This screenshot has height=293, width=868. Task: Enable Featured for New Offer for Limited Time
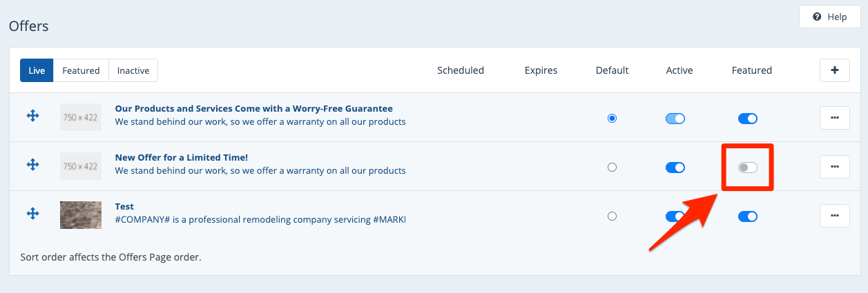click(747, 168)
